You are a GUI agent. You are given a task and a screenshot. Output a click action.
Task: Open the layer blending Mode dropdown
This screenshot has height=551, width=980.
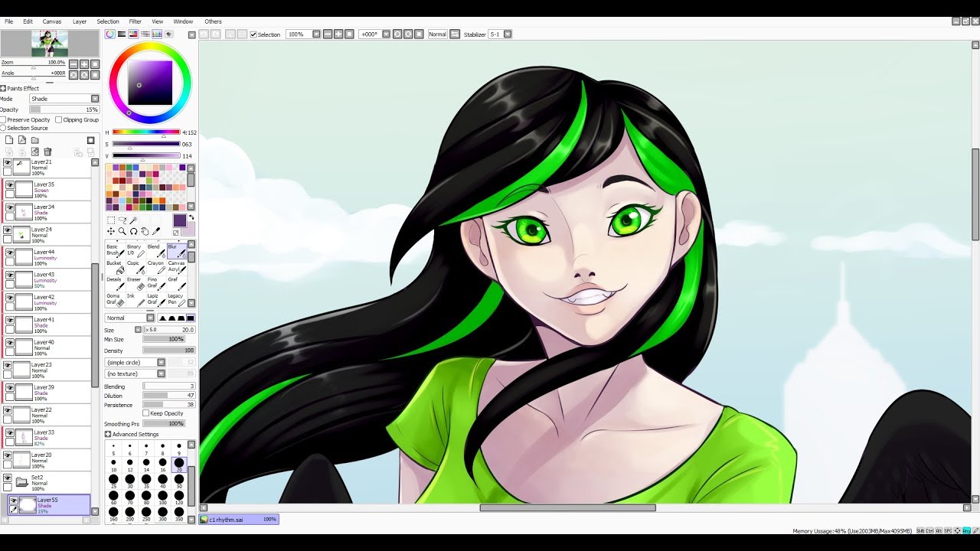[x=64, y=99]
